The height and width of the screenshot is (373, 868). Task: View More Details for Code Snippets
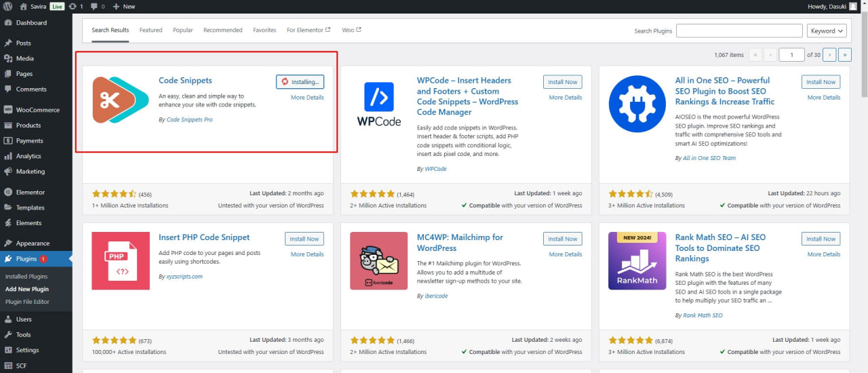307,98
